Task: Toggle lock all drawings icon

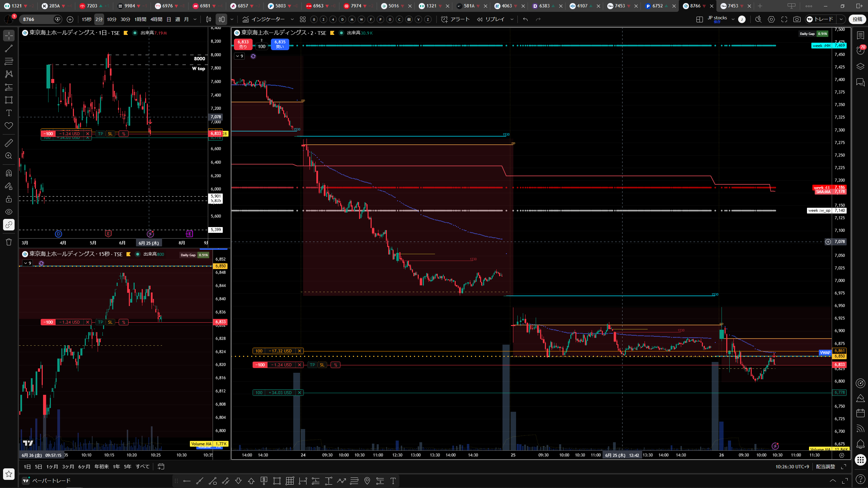Action: [x=9, y=199]
